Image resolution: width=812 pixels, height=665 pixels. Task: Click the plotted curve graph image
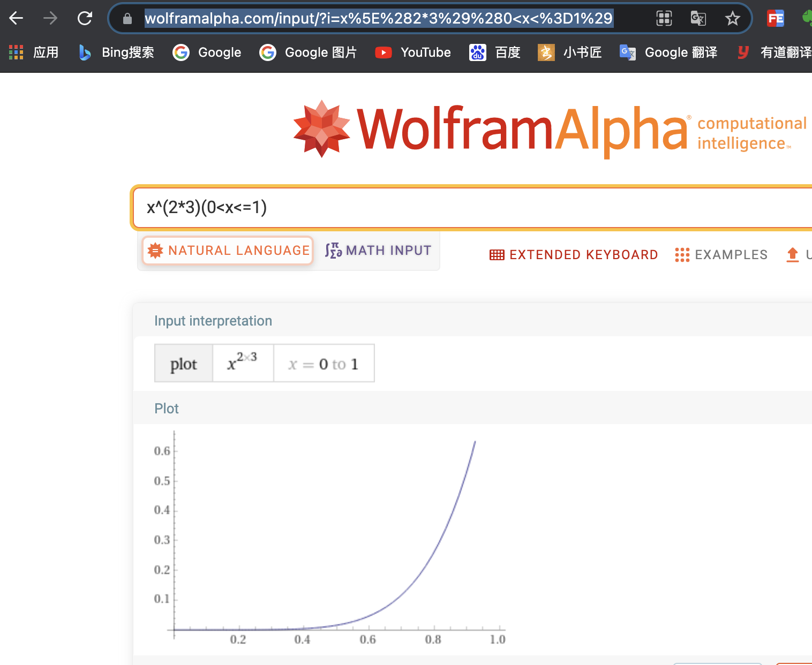pos(329,538)
